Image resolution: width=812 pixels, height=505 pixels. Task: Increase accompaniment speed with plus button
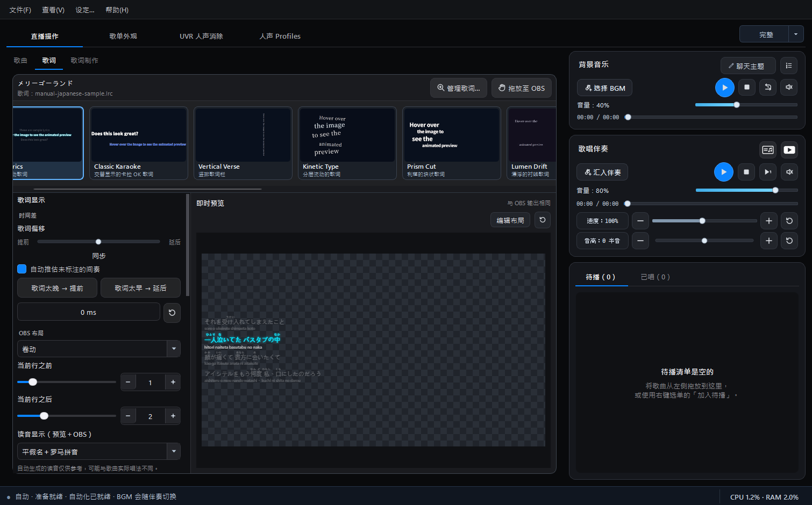tap(768, 221)
